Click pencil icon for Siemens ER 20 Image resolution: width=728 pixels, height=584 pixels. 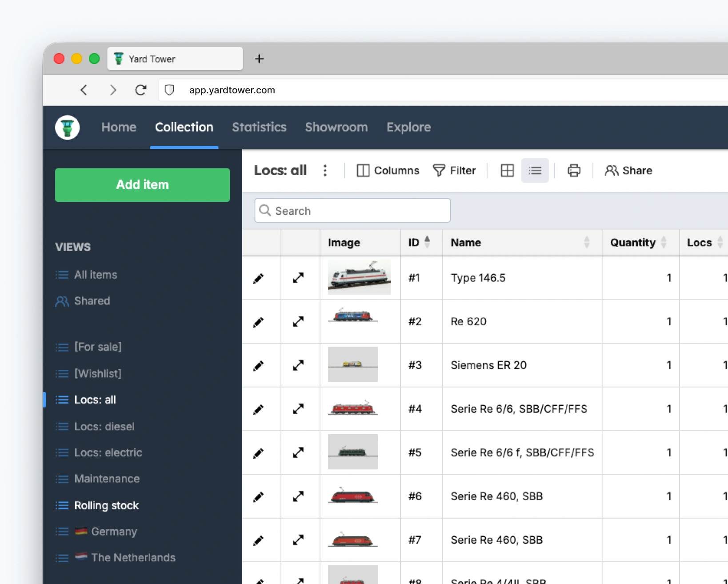[x=258, y=366]
